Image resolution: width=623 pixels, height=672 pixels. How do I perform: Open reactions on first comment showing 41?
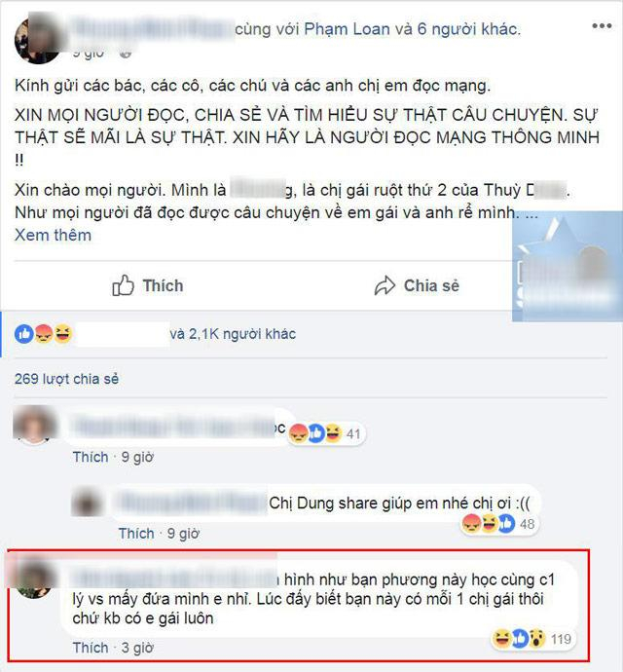(326, 433)
